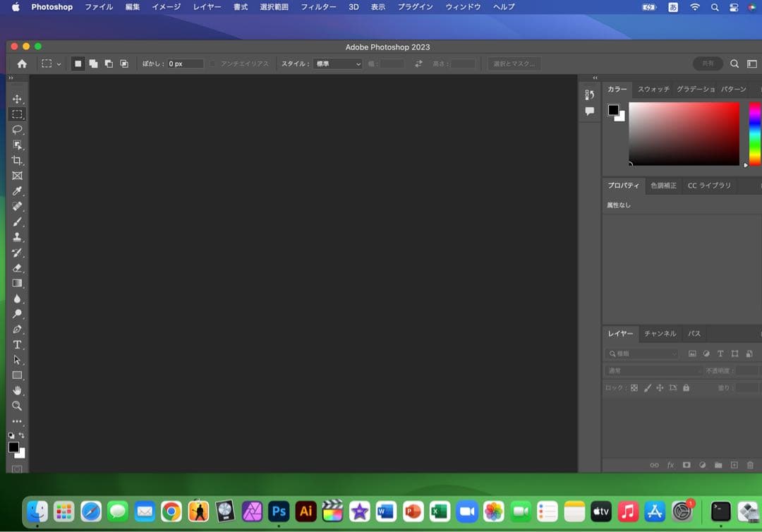Image resolution: width=762 pixels, height=532 pixels.
Task: Select the Eyedropper tool
Action: 18,191
